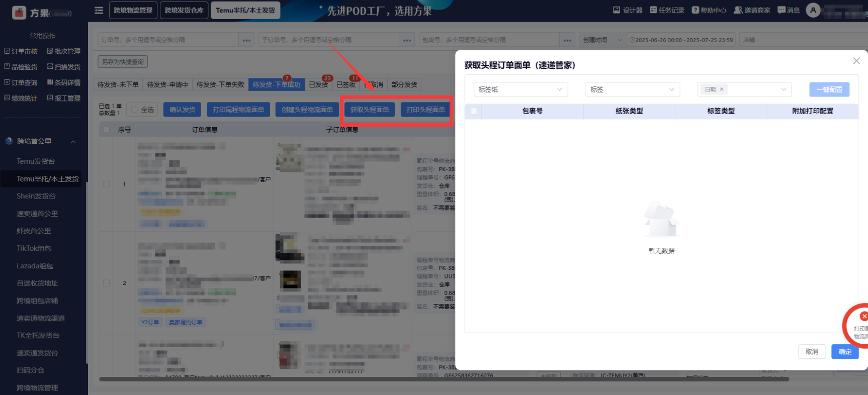Open 扫描发货 quick action

click(x=64, y=67)
